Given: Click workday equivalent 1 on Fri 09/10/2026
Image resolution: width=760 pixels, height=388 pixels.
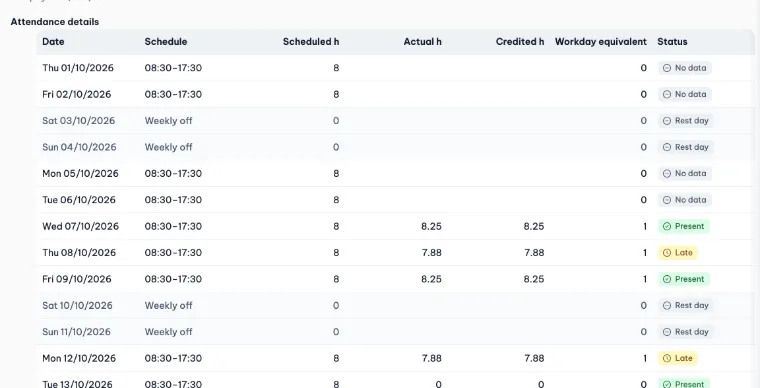Looking at the screenshot, I should 645,279.
